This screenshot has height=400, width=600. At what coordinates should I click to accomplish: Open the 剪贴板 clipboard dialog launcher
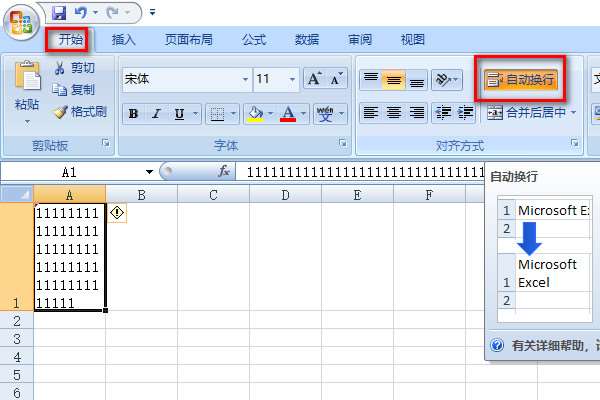tap(106, 143)
